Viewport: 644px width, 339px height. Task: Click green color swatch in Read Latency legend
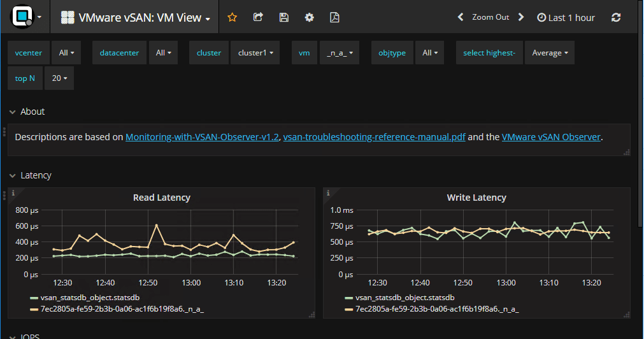pyautogui.click(x=34, y=298)
